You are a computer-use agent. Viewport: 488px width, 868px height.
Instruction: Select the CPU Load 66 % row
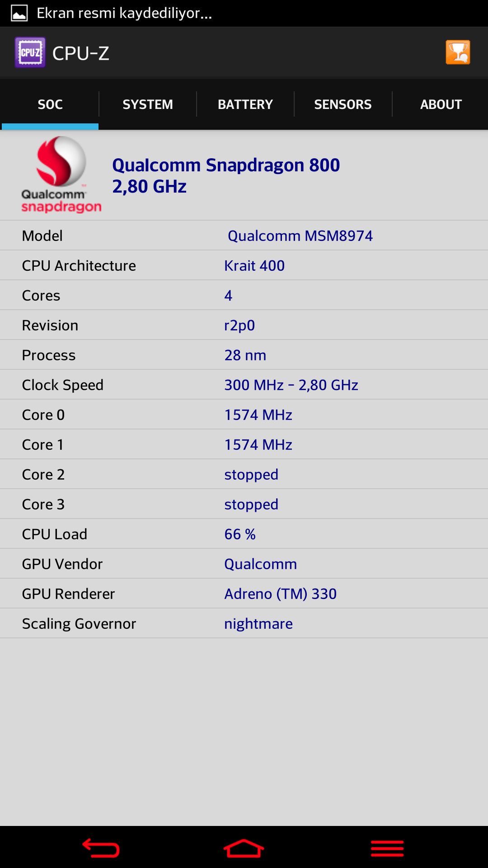(244, 534)
